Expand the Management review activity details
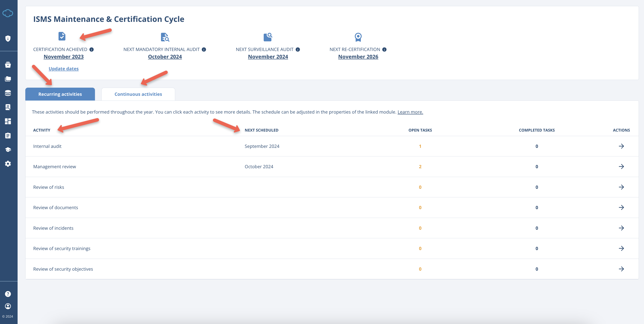The width and height of the screenshot is (644, 324). pyautogui.click(x=622, y=166)
